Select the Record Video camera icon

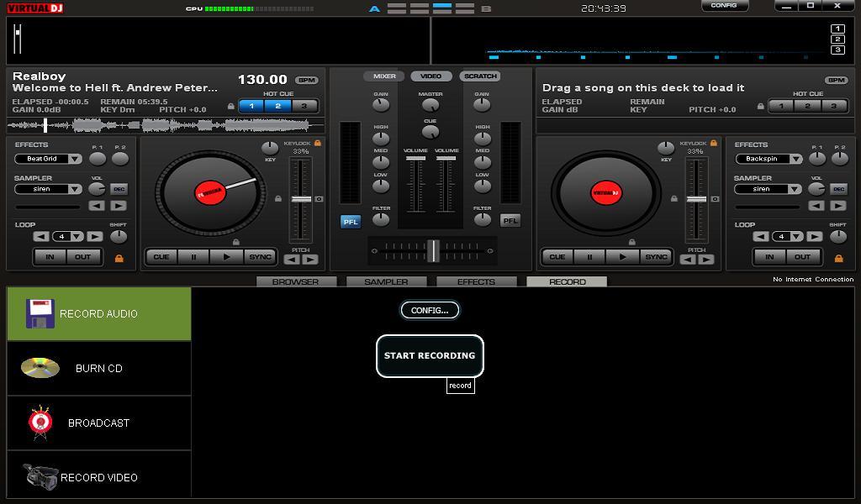point(40,476)
